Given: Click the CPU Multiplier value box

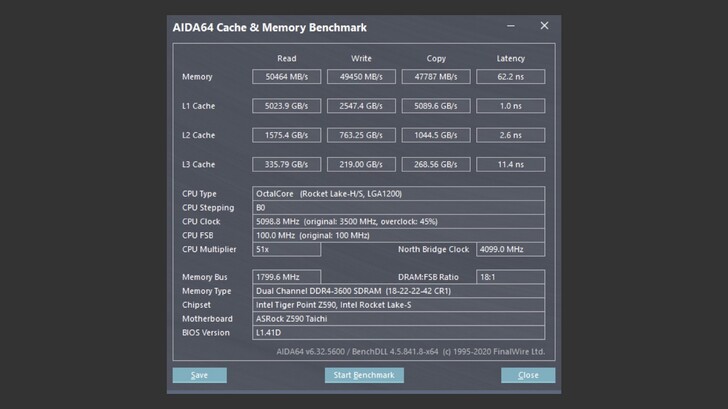Looking at the screenshot, I should (286, 249).
